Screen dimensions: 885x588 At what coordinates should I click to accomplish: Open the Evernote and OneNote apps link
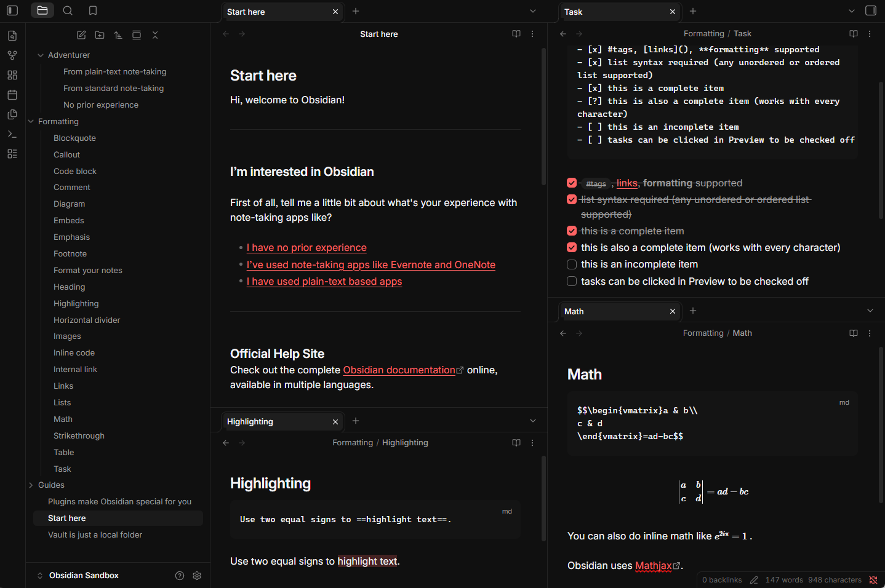click(x=371, y=264)
